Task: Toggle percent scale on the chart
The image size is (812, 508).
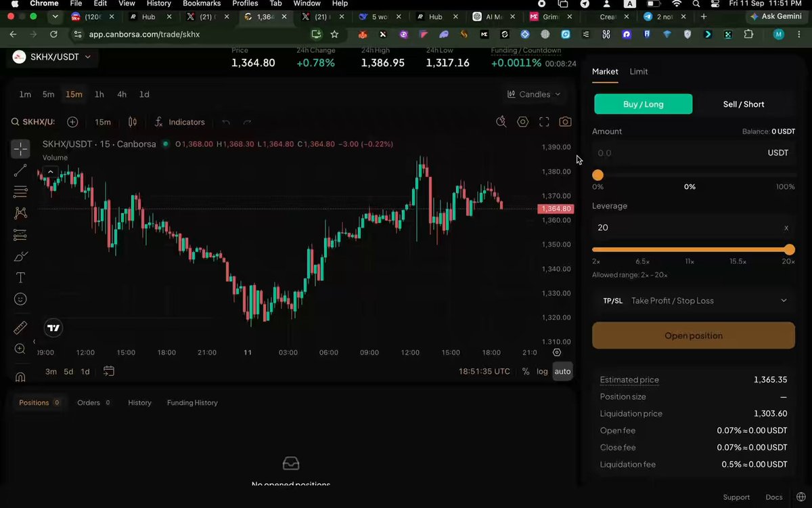Action: 526,371
